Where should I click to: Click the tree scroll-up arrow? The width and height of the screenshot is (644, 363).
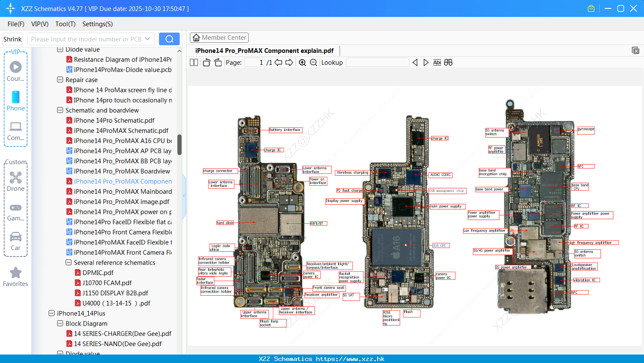pos(179,51)
